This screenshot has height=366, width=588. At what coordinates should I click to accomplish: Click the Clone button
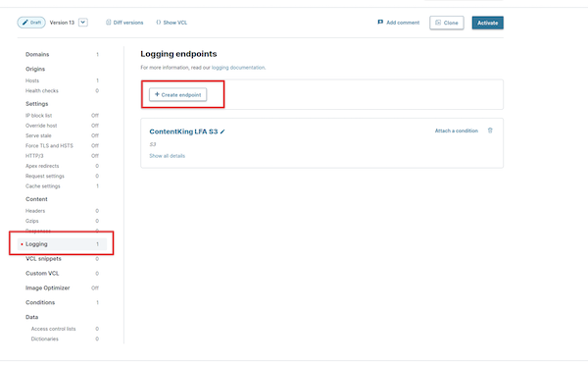pyautogui.click(x=447, y=23)
